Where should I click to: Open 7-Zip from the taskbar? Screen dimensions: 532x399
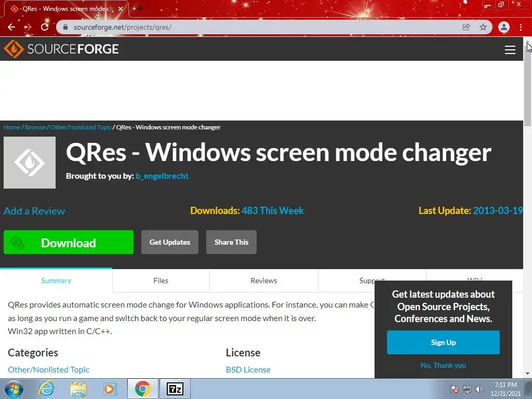click(175, 389)
